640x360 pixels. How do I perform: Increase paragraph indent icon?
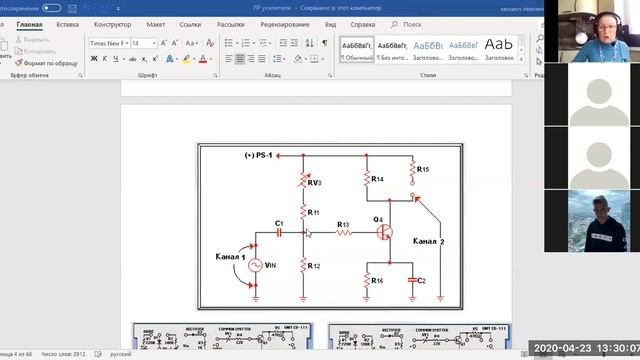tap(294, 43)
